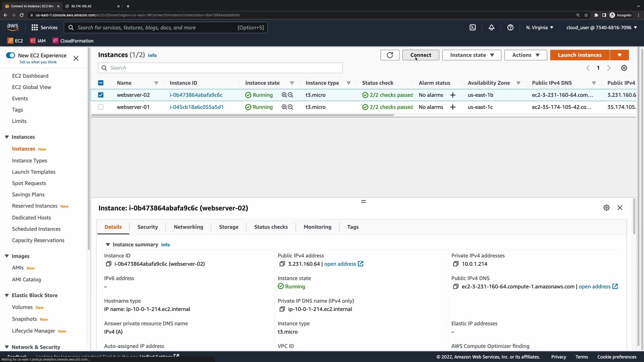Copy the public IPv4 address 3.231.160.64
Image resolution: width=644 pixels, height=362 pixels.
282,264
